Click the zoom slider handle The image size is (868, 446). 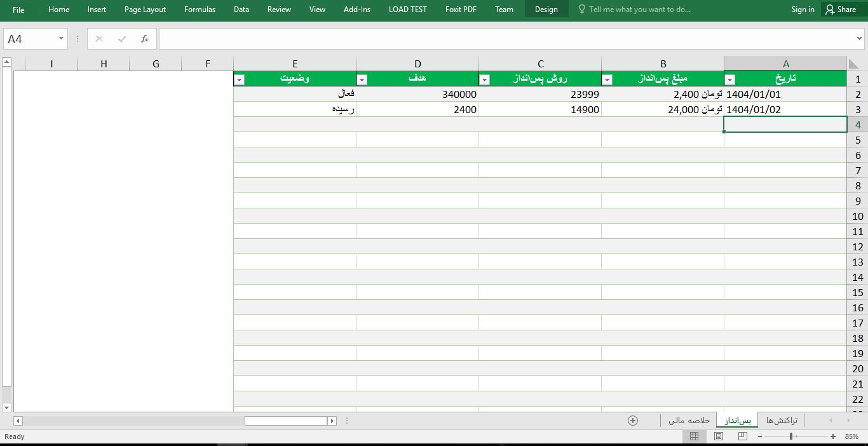click(x=791, y=436)
